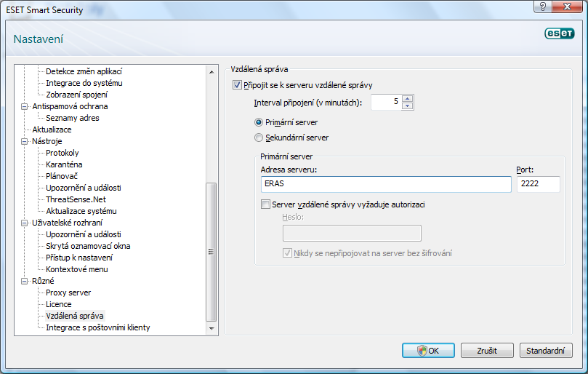Image resolution: width=588 pixels, height=374 pixels.
Task: Open Integrace s poštovními klienty settings
Action: pyautogui.click(x=98, y=327)
